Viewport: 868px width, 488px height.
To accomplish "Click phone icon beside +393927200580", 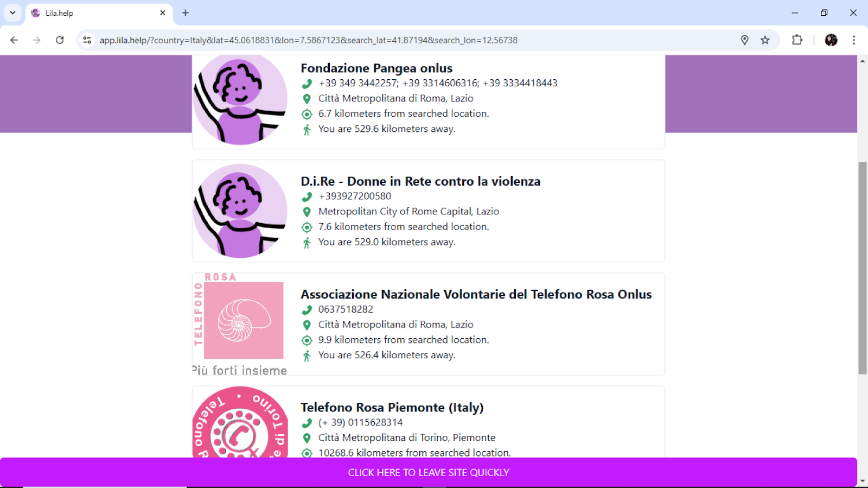I will pyautogui.click(x=307, y=197).
